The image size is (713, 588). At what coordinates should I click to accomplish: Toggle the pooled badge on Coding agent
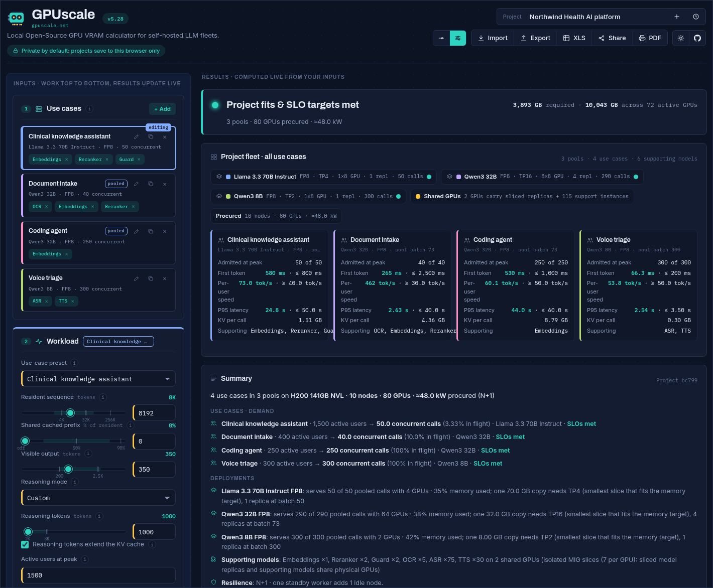point(116,231)
